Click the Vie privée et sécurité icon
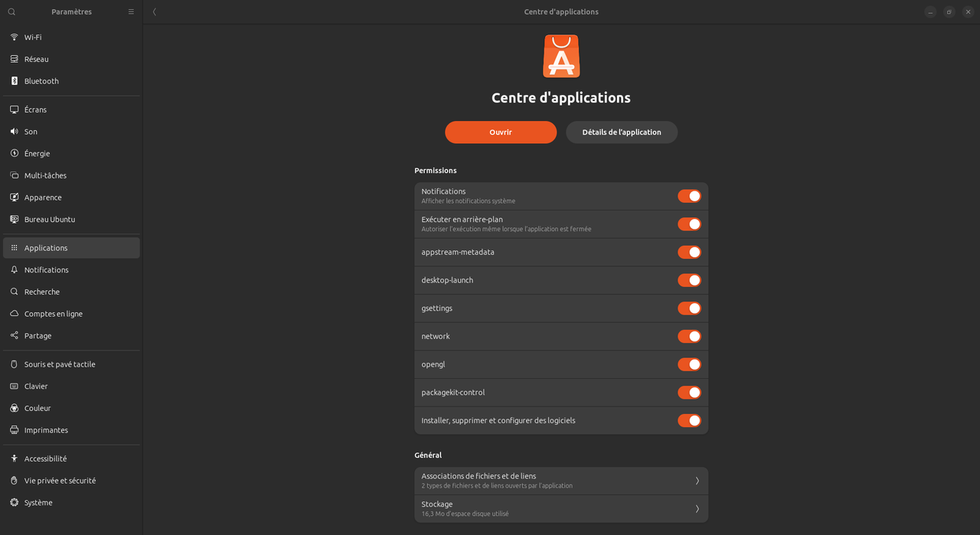Viewport: 980px width, 535px height. pos(14,481)
